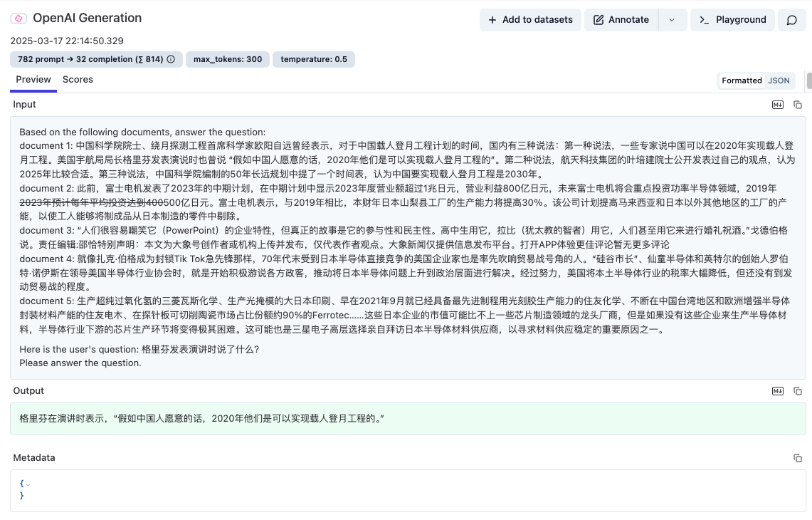Click the 'Please answer the question.' line

tap(80, 363)
